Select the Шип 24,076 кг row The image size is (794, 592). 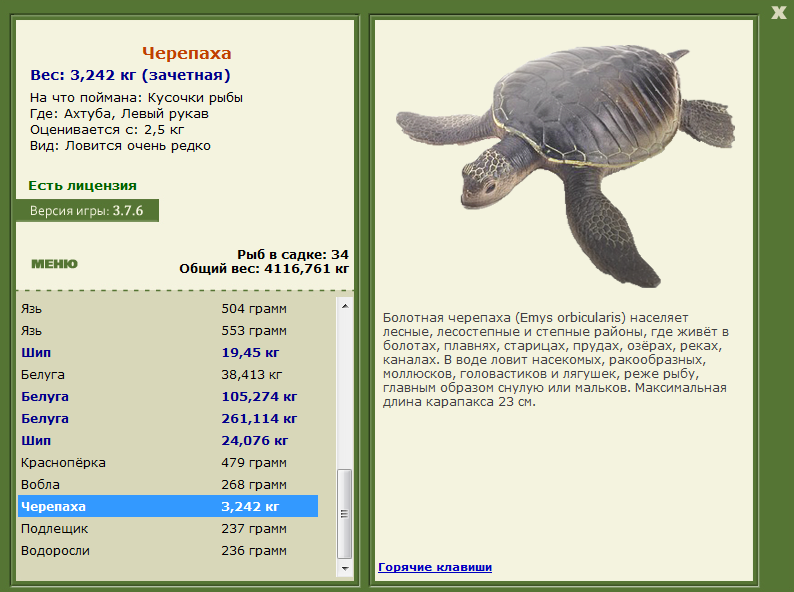pyautogui.click(x=168, y=441)
